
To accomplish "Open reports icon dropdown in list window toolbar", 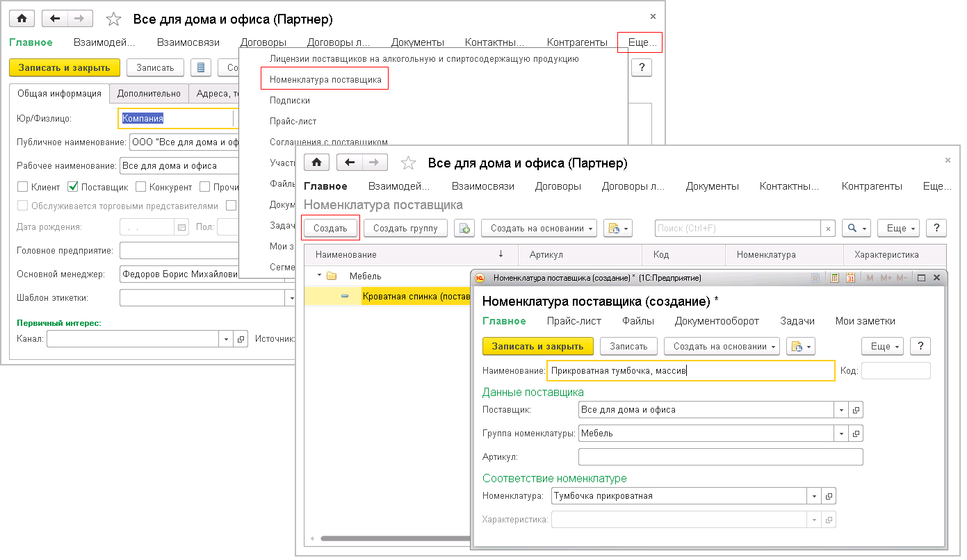I will pyautogui.click(x=617, y=228).
